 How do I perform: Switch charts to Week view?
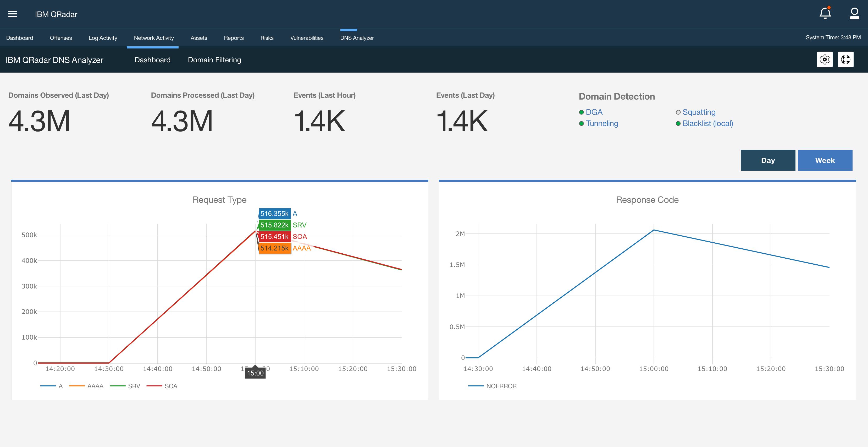(x=825, y=160)
